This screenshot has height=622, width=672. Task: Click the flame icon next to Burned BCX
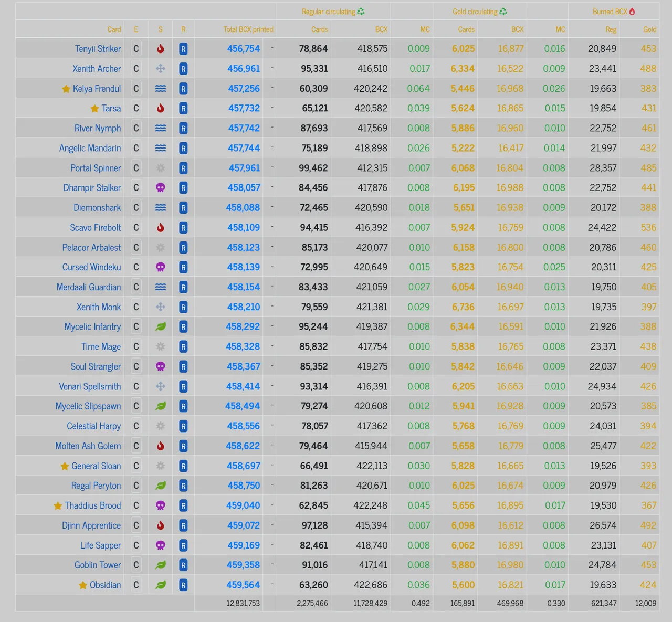(x=632, y=12)
